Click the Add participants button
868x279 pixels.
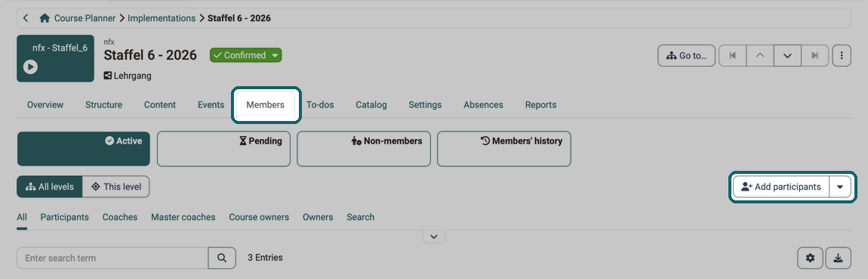(781, 187)
